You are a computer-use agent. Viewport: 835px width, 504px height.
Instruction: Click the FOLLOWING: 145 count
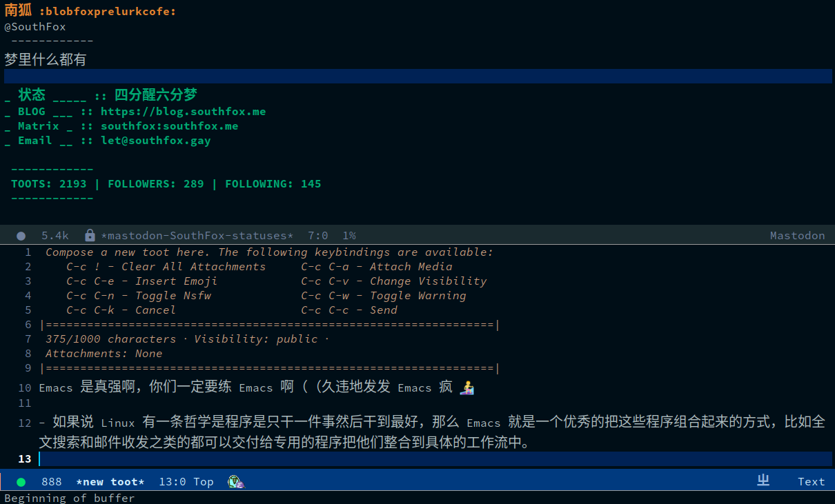[x=273, y=184]
